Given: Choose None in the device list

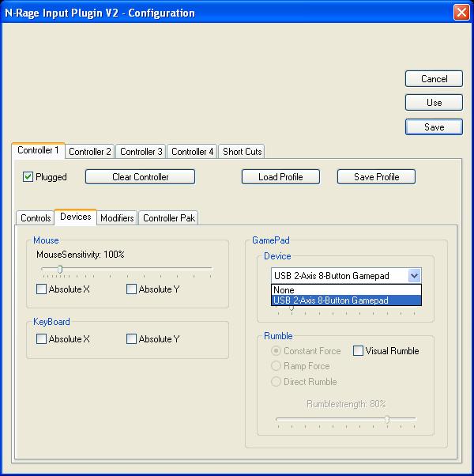Looking at the screenshot, I should point(346,290).
